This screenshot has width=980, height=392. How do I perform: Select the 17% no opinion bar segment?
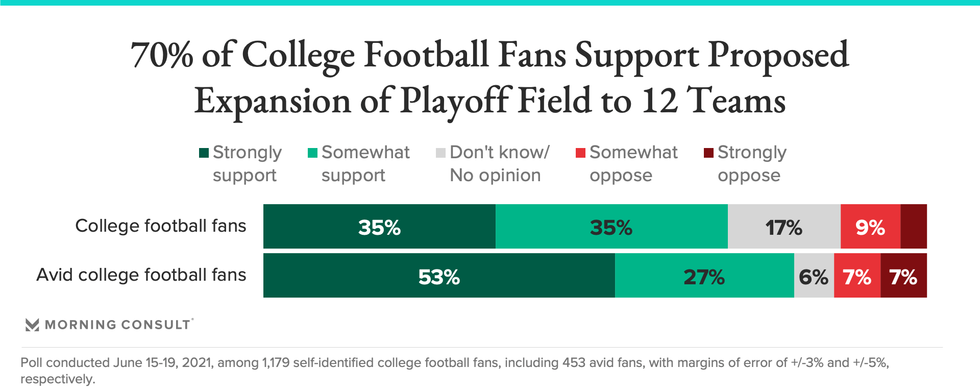783,227
